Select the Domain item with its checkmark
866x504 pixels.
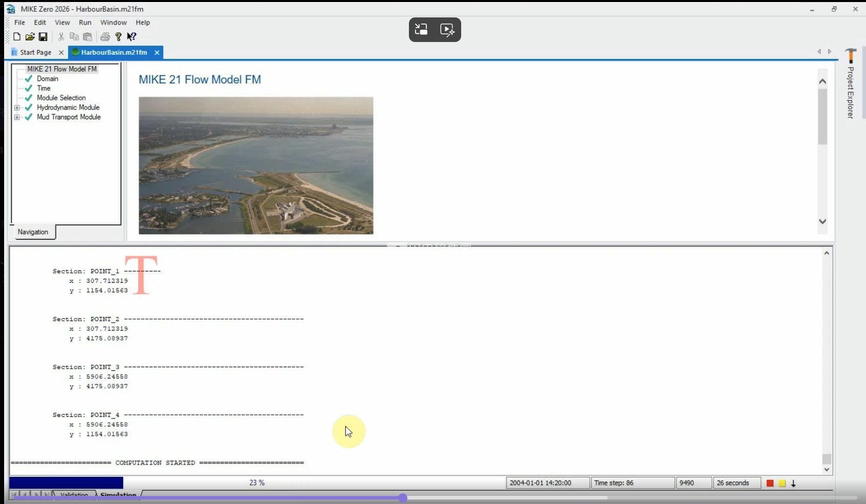pos(47,79)
